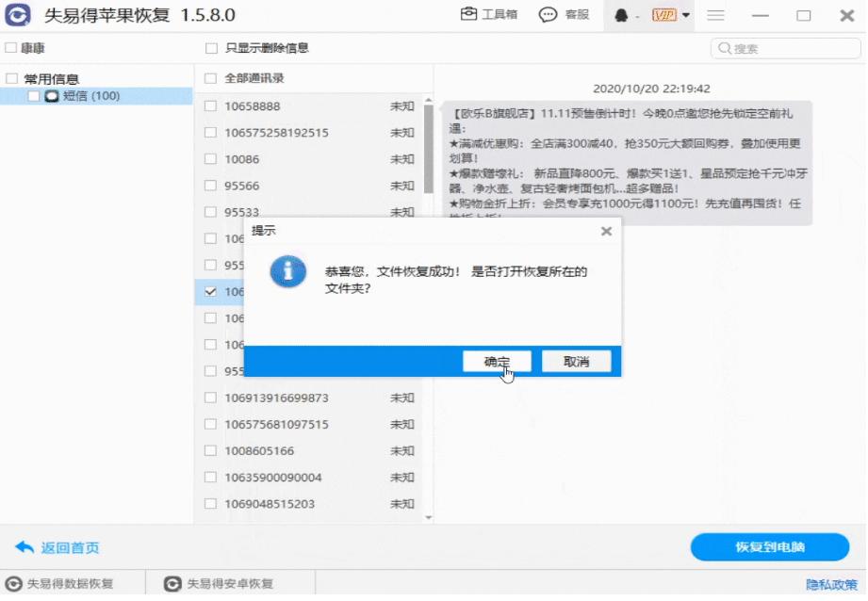868x601 pixels.
Task: Check the 全部通讯录 checkbox
Action: (209, 79)
